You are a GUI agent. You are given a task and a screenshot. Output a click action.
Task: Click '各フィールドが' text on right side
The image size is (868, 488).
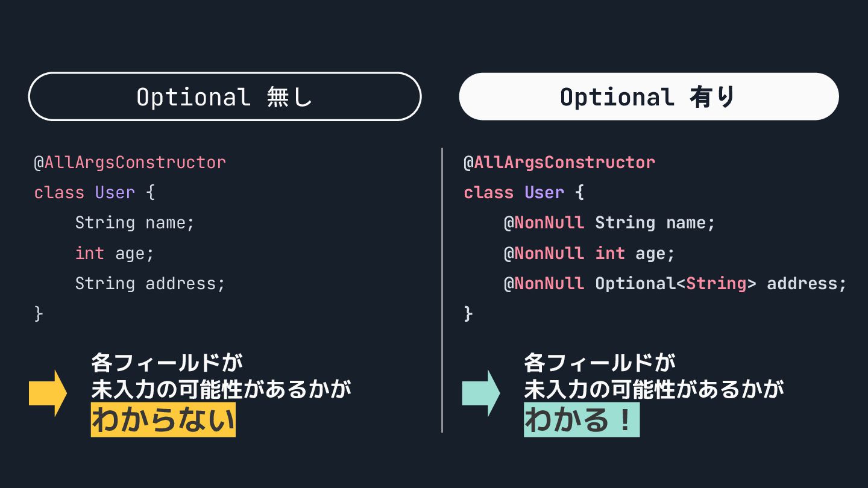coord(600,363)
